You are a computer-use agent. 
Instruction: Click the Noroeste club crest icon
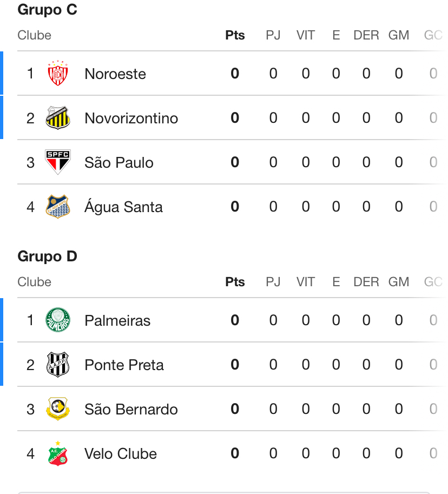pos(58,74)
